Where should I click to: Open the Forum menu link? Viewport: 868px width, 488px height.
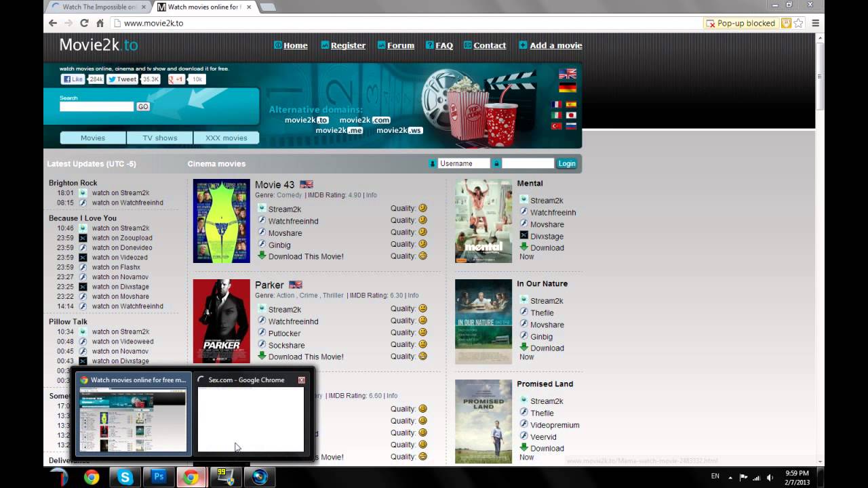click(400, 45)
